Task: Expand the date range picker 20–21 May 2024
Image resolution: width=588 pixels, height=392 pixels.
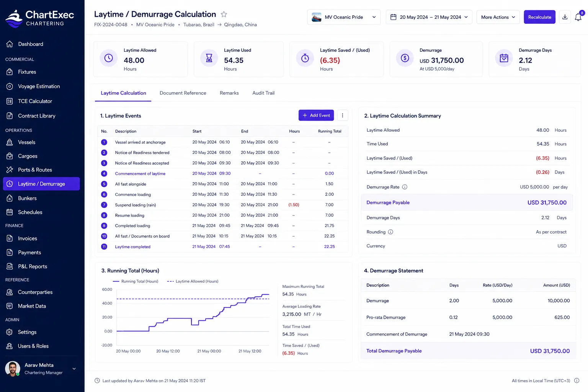Action: [x=429, y=17]
